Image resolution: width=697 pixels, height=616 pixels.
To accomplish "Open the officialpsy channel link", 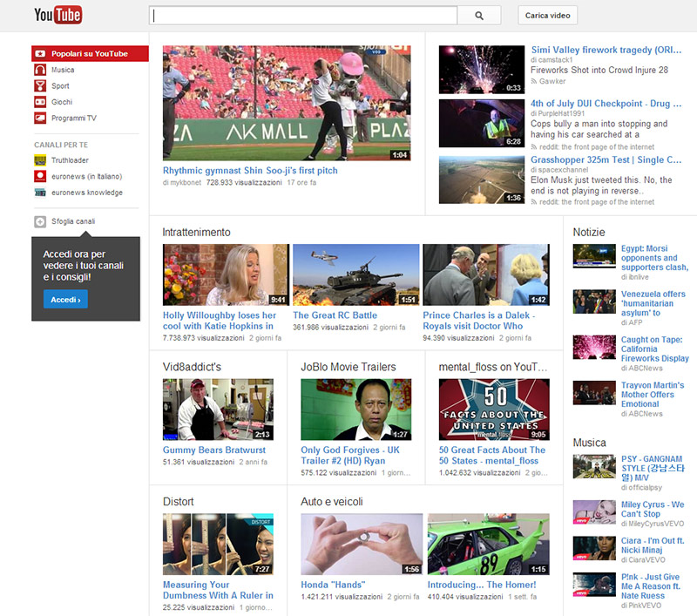I will point(645,488).
